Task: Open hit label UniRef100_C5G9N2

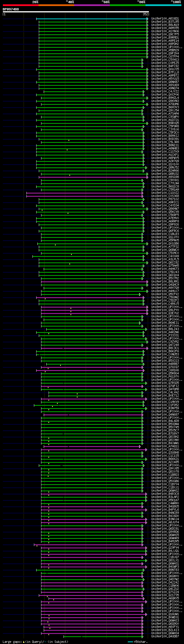Action: point(165,298)
